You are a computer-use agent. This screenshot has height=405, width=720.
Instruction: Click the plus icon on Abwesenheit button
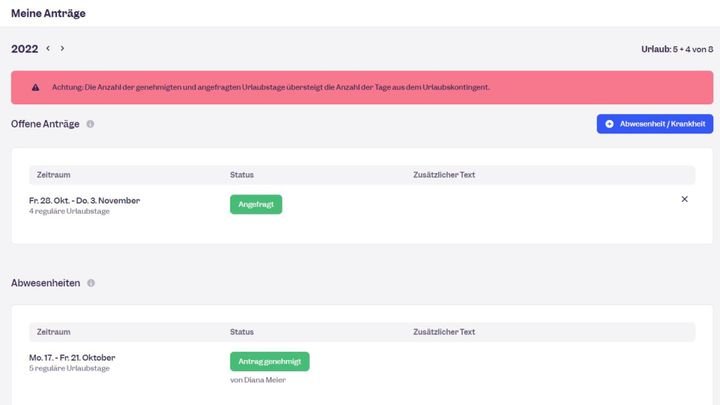(609, 124)
